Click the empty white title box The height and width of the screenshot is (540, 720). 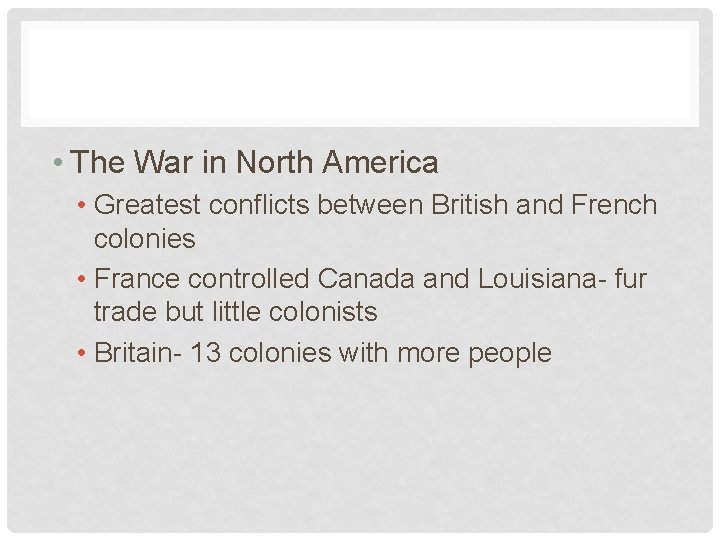click(360, 72)
